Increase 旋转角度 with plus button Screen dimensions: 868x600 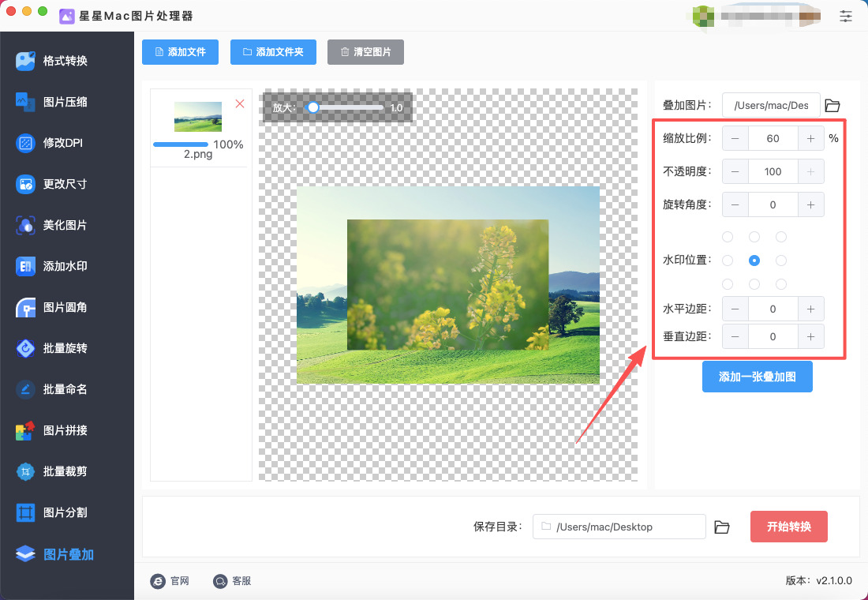(811, 205)
